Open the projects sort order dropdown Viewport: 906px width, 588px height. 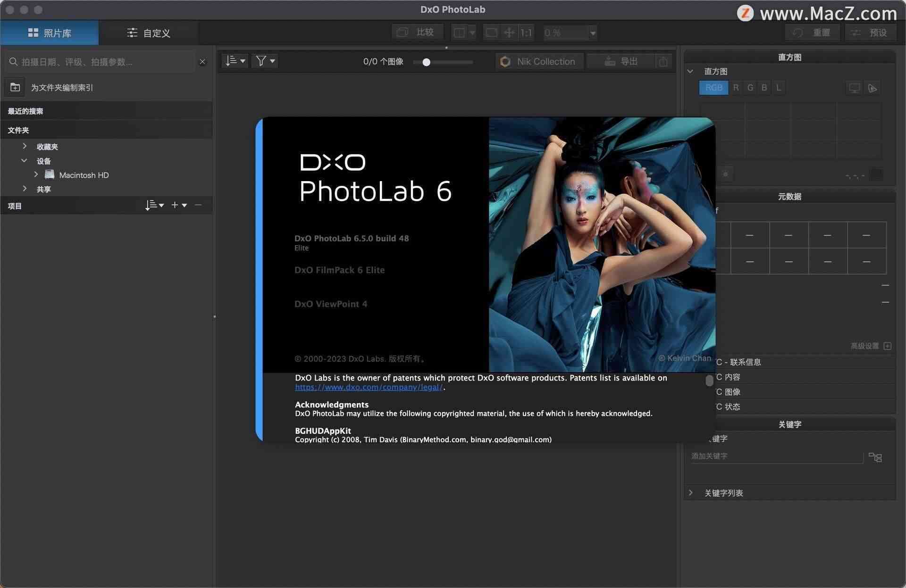tap(154, 205)
